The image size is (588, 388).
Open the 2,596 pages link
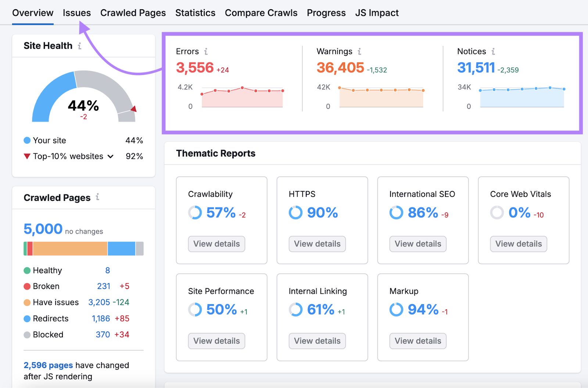click(x=48, y=365)
